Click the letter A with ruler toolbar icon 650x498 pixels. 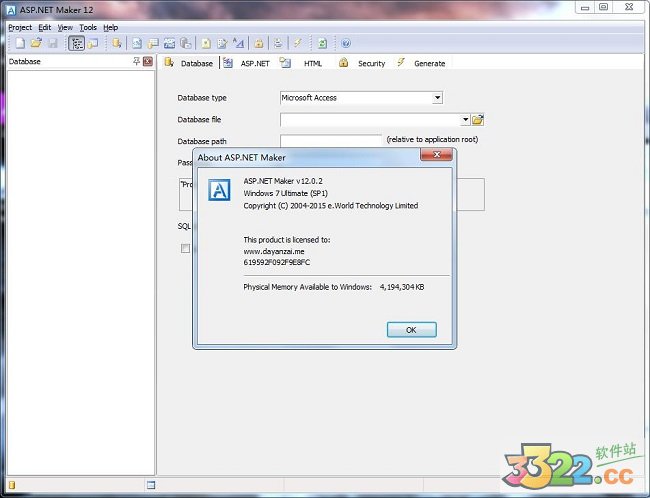[238, 43]
